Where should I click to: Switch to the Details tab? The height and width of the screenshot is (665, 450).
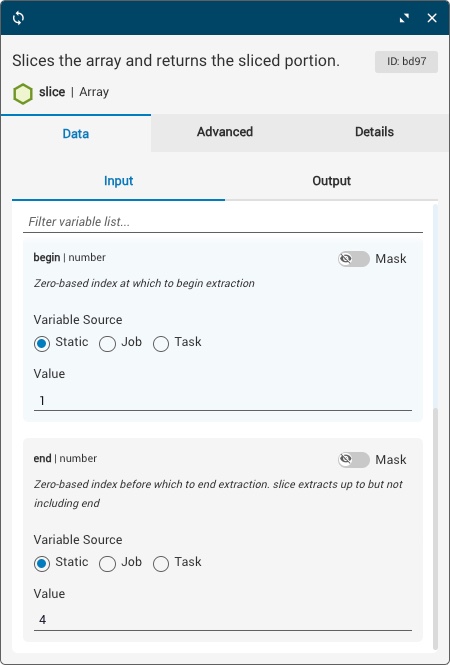375,132
